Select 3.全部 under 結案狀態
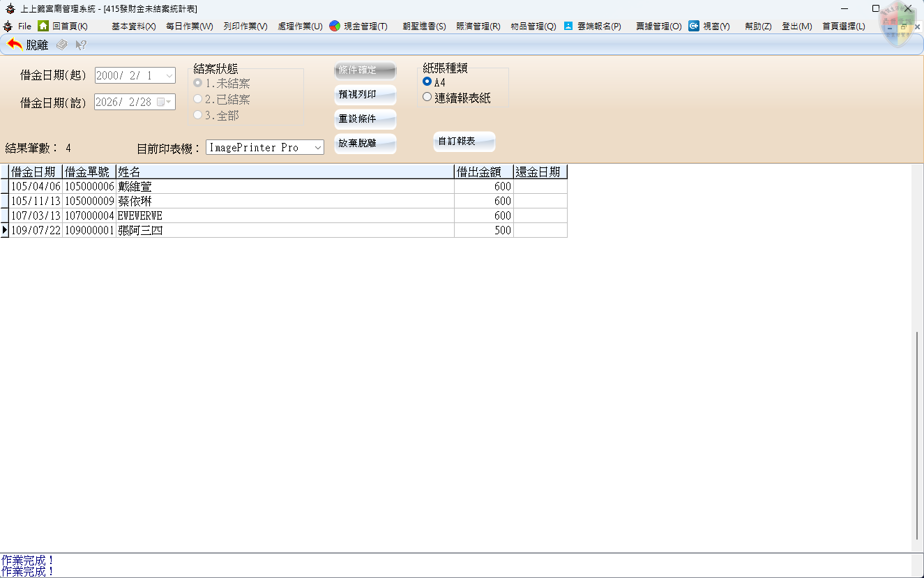The height and width of the screenshot is (578, 924). pos(198,115)
